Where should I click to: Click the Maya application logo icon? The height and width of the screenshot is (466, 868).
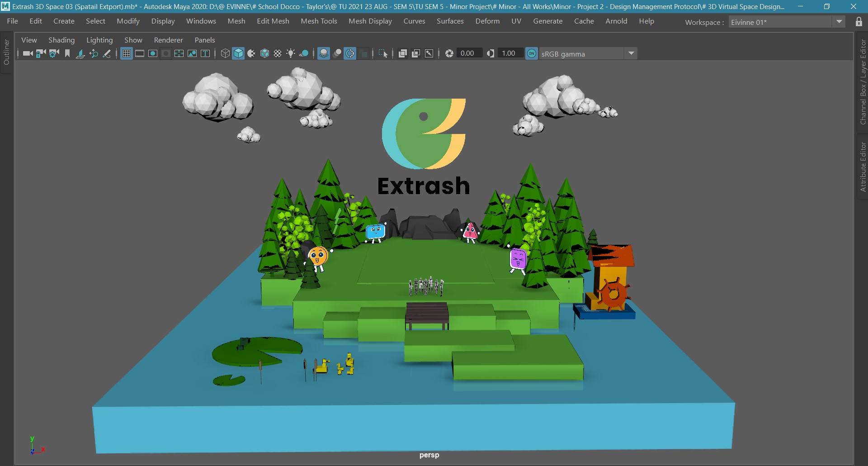point(5,6)
